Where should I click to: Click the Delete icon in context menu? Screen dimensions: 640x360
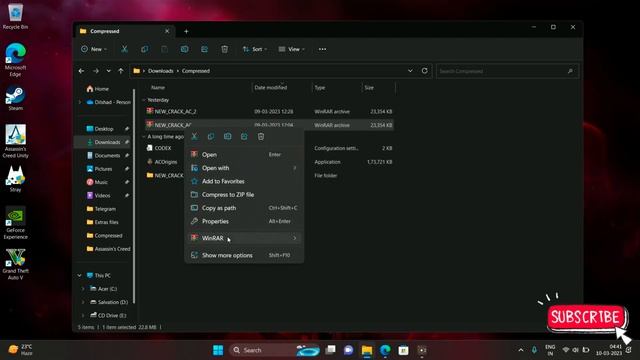point(261,136)
